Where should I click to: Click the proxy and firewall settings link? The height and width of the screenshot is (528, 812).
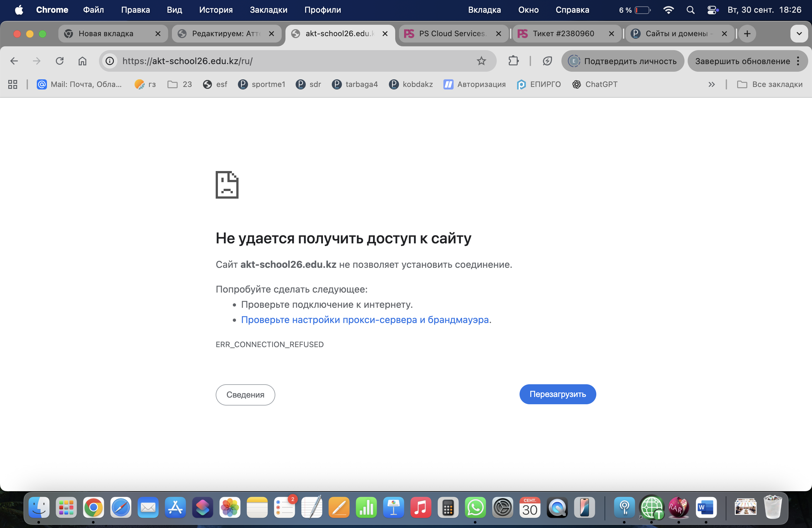click(x=365, y=320)
